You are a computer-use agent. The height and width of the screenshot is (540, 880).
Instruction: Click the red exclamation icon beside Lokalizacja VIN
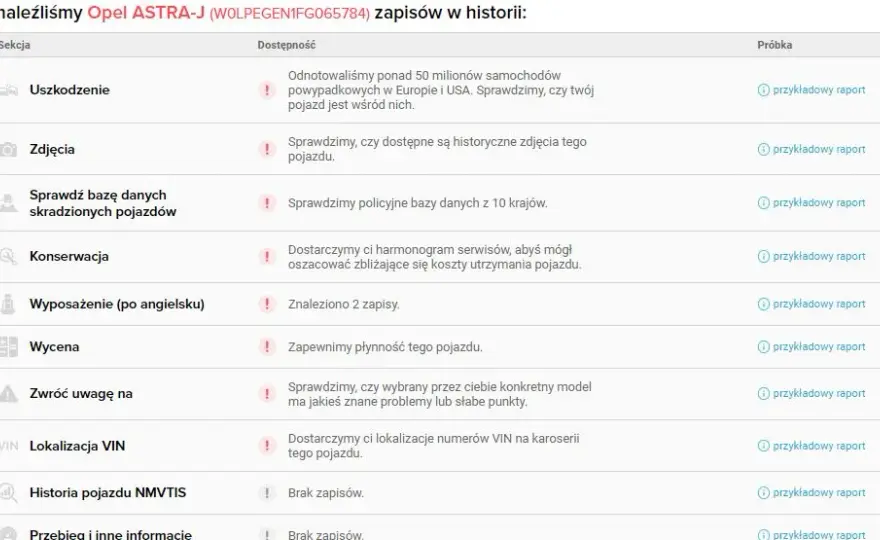pyautogui.click(x=267, y=446)
